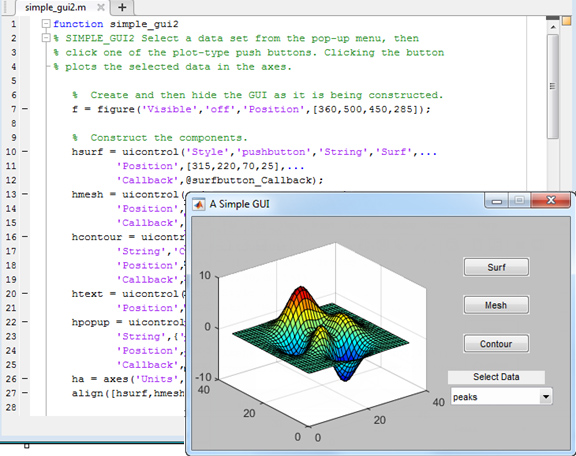Click the Surf push button
The height and width of the screenshot is (456, 576).
496,267
